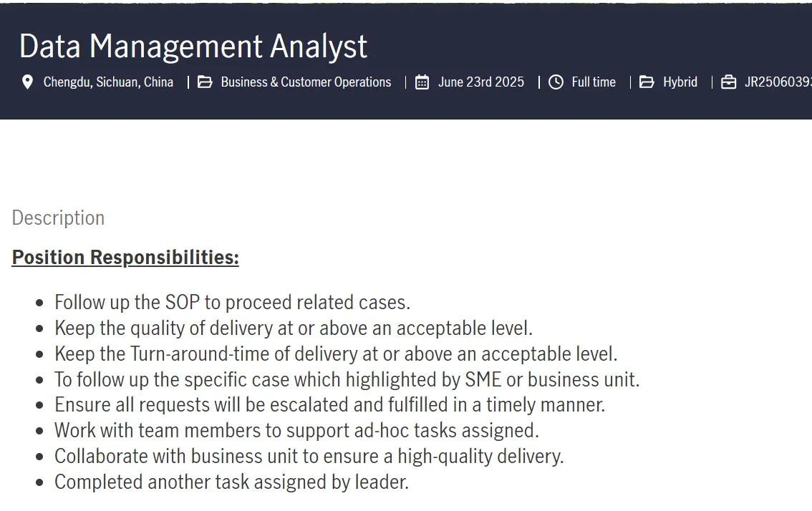Click the bullet mentioning SME or business unit

tap(347, 379)
